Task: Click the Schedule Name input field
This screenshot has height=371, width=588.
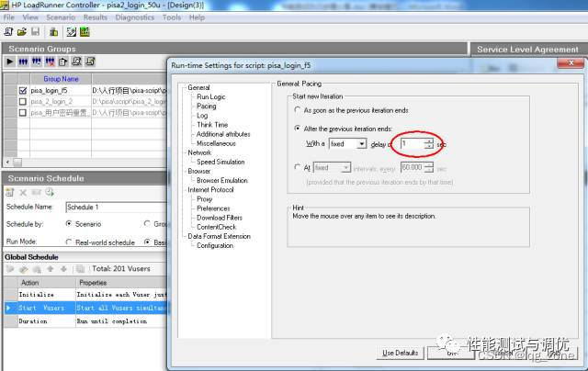Action: click(117, 207)
